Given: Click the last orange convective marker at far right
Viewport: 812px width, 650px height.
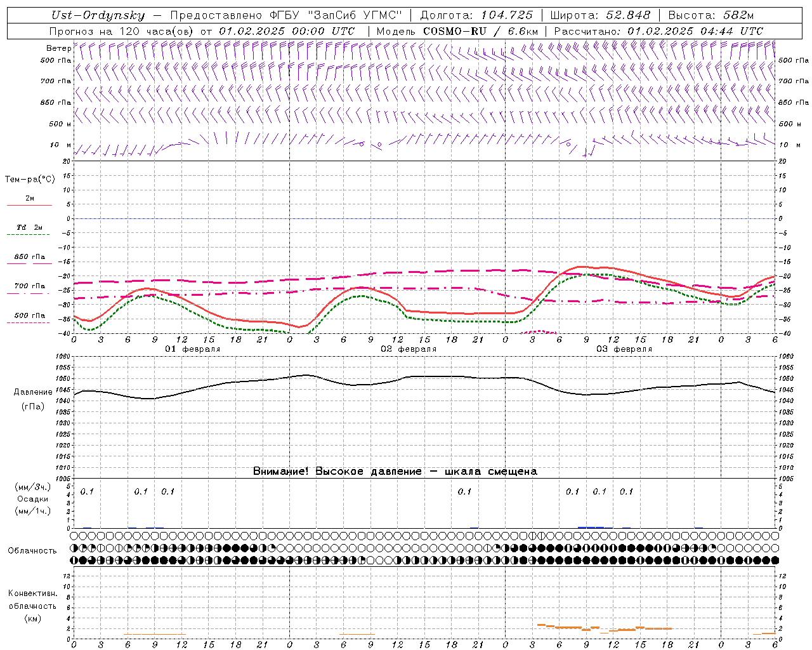Looking at the screenshot, I should [x=768, y=633].
